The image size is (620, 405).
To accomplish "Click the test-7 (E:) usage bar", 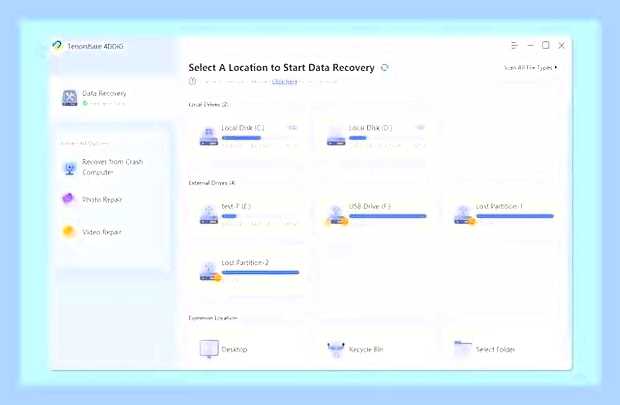I will 259,216.
